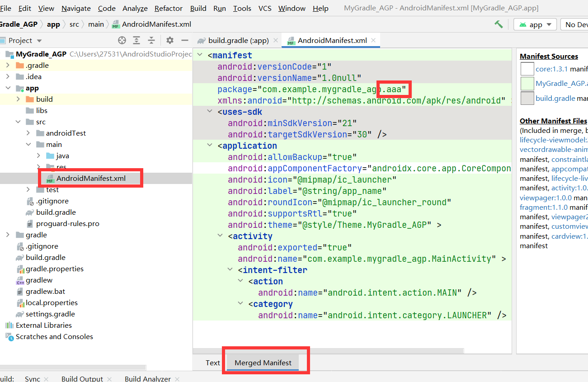Click the Make Project hammer icon
The width and height of the screenshot is (588, 382).
(499, 24)
